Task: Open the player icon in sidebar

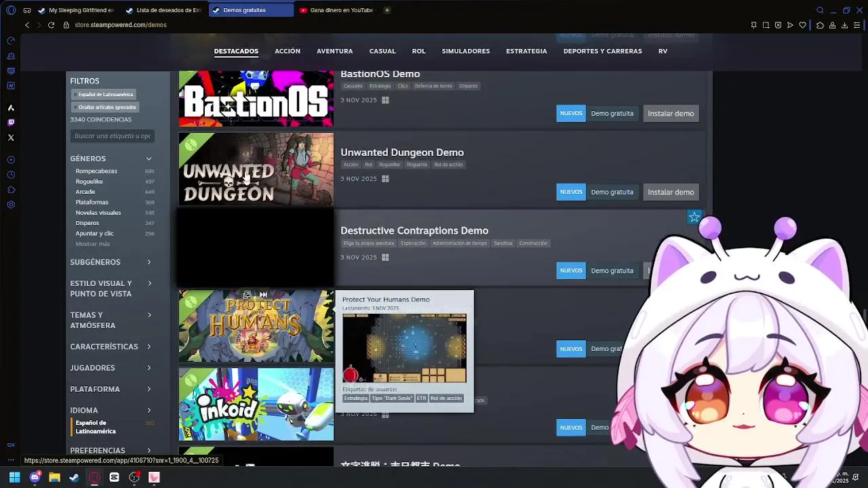Action: (x=11, y=160)
